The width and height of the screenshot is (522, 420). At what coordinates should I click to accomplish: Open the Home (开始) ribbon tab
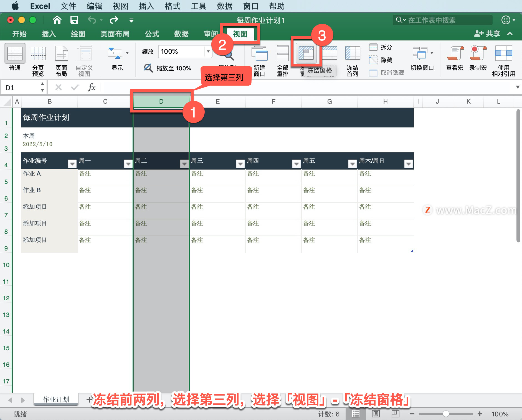[19, 34]
